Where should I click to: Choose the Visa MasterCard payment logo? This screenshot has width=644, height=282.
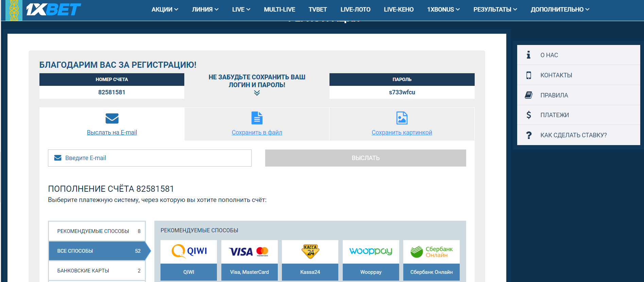pos(249,252)
